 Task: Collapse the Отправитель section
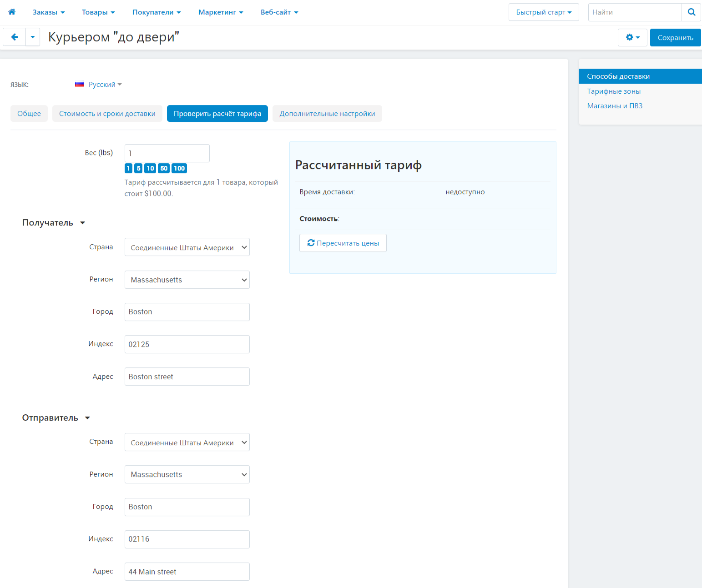(56, 418)
